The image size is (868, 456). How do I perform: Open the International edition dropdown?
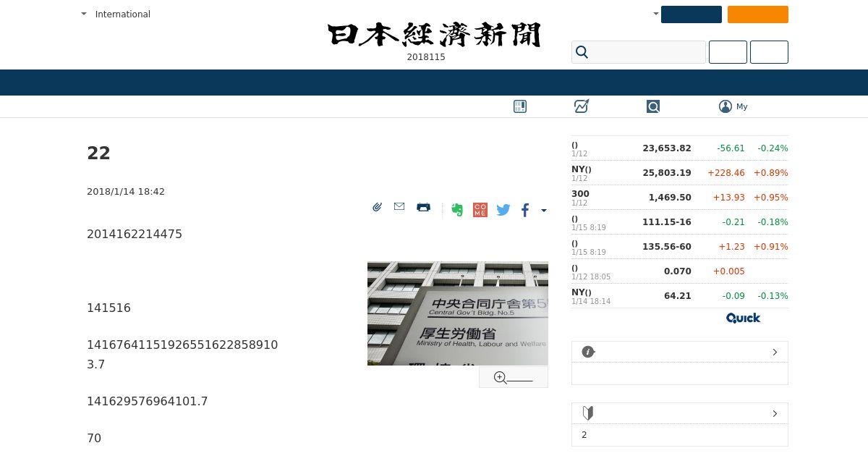tap(116, 14)
